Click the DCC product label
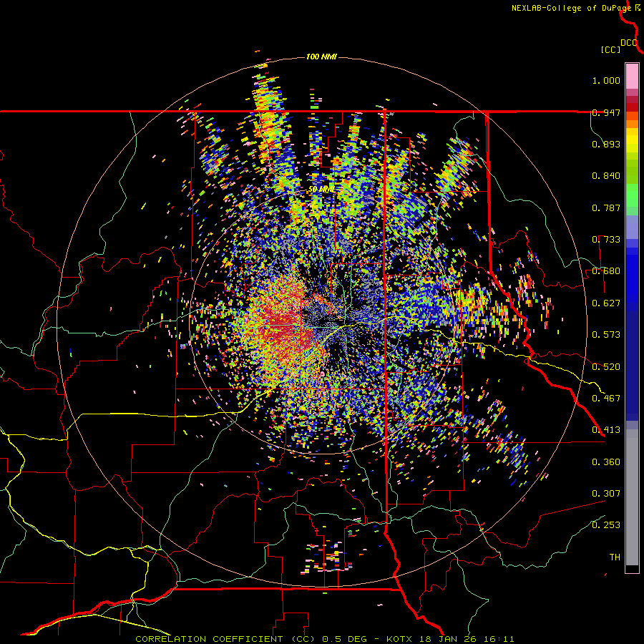The image size is (644, 644). pos(628,43)
